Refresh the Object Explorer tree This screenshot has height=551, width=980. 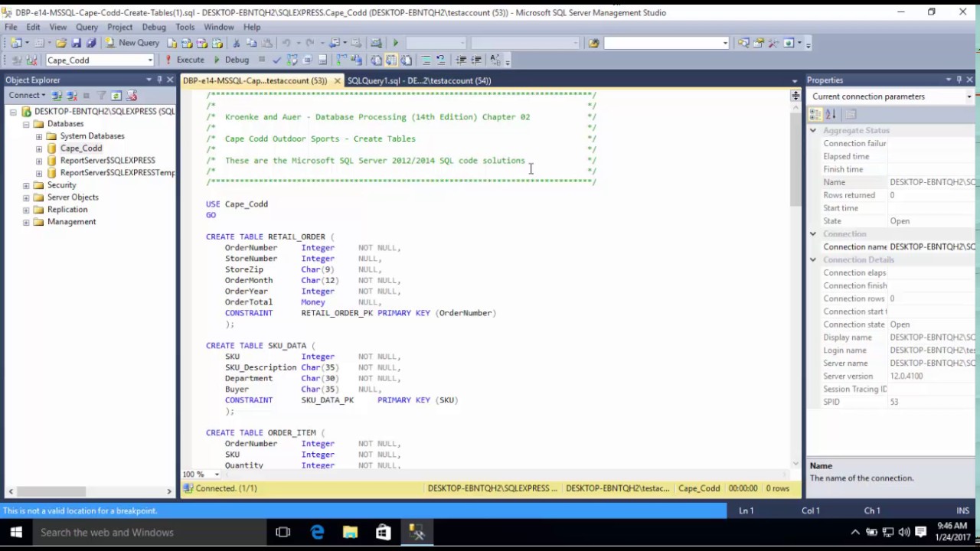pyautogui.click(x=116, y=96)
